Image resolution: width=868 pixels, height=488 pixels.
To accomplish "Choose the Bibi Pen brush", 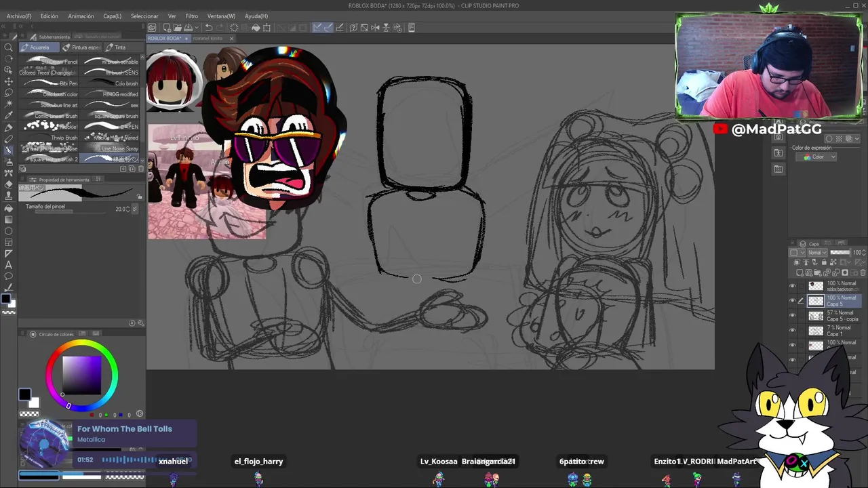I will click(50, 83).
